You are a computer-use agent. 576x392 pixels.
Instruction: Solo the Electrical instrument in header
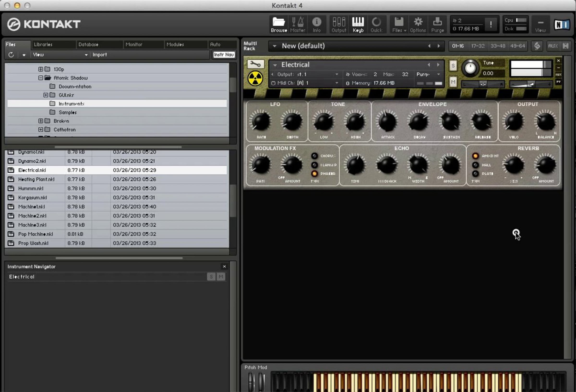(453, 66)
